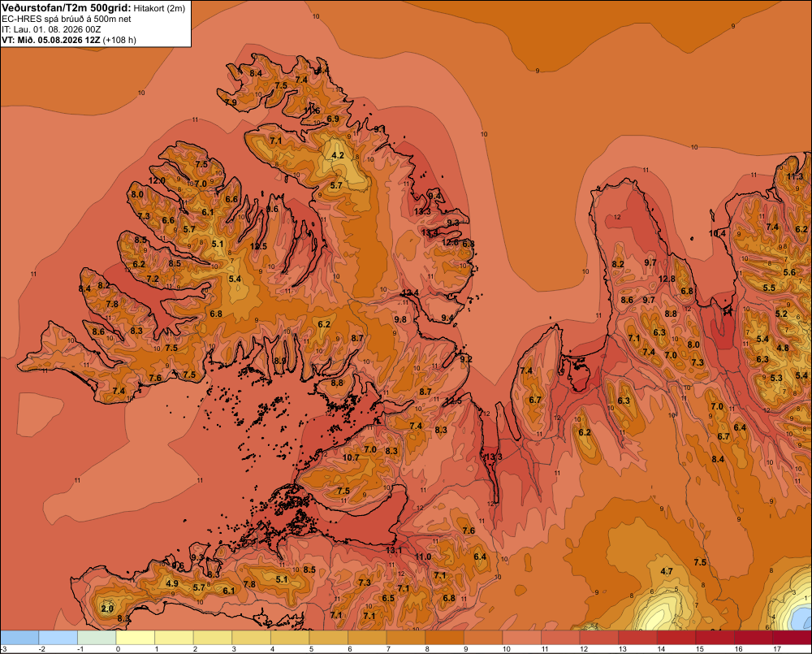The height and width of the screenshot is (654, 812).
Task: Select the 11.0 temperature value
Action: pyautogui.click(x=422, y=557)
